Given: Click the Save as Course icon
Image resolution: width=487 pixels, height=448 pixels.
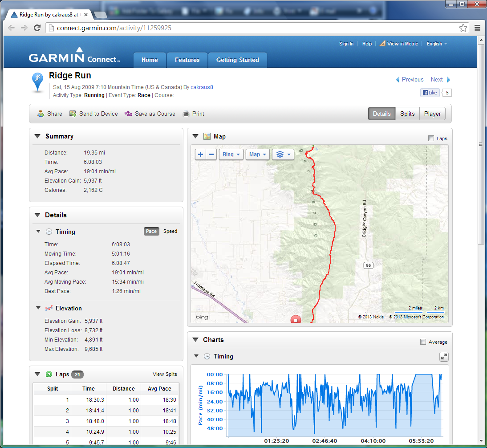Looking at the screenshot, I should click(128, 114).
